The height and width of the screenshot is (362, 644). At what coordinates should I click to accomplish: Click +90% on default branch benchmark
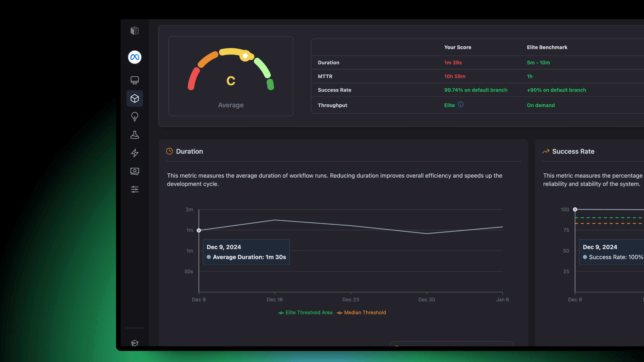[x=556, y=90]
